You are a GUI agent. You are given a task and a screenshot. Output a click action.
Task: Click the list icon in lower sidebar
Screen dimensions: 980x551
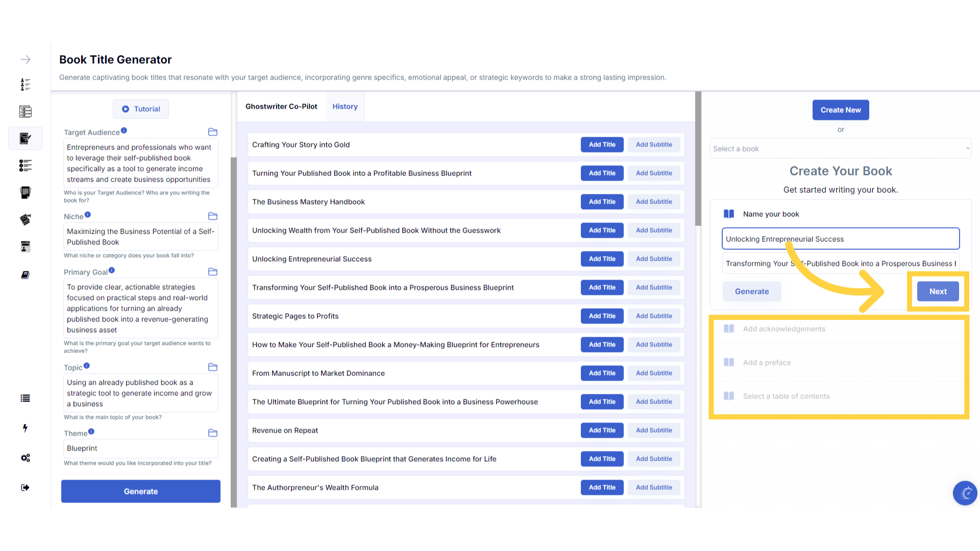point(25,398)
